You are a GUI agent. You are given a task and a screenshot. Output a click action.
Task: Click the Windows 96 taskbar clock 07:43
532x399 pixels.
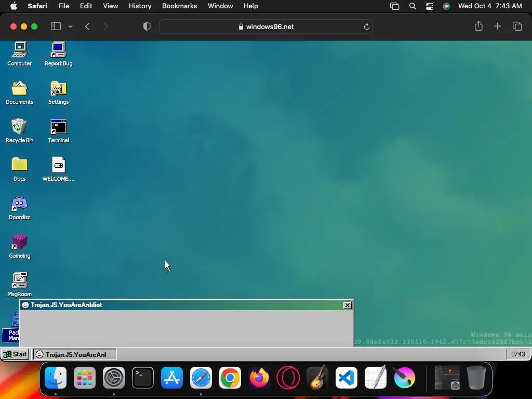(x=518, y=354)
